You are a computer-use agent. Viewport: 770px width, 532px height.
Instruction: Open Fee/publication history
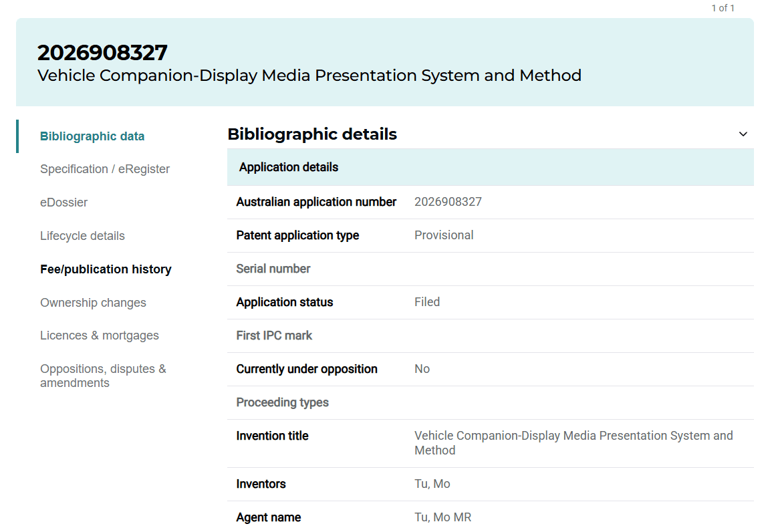point(106,269)
